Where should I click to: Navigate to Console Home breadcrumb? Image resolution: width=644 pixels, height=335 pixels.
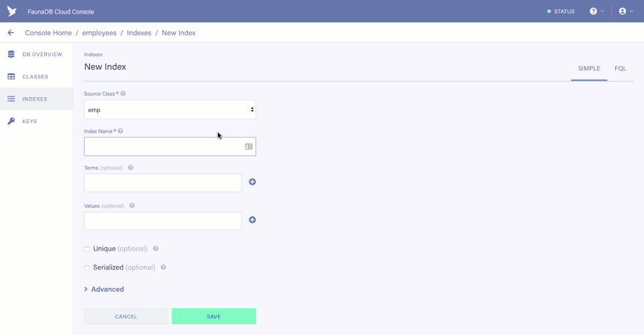[x=48, y=33]
